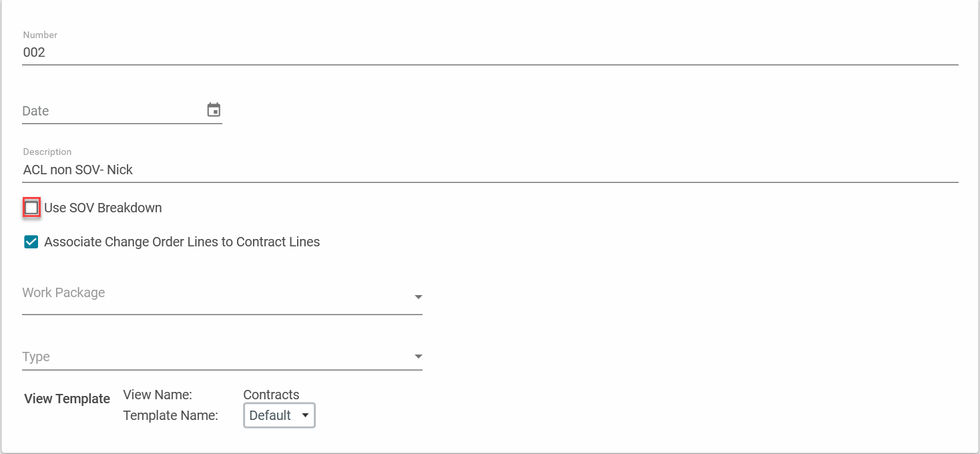Viewport: 980px width, 454px height.
Task: Expand the Type dropdown arrow
Action: (418, 357)
